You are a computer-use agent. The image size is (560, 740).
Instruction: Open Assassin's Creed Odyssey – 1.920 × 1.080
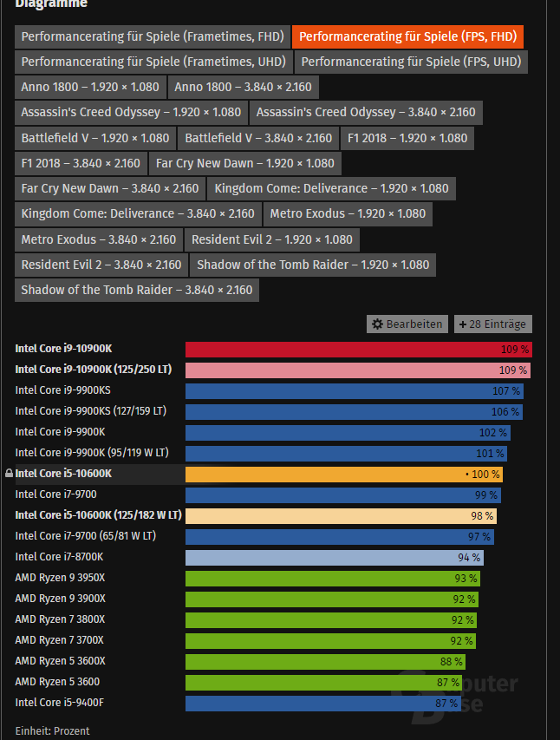tap(131, 112)
